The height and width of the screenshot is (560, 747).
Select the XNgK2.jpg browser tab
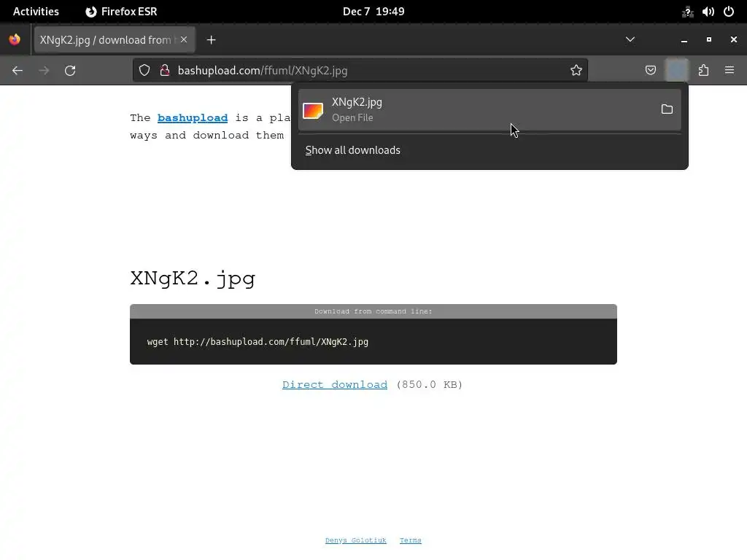115,39
